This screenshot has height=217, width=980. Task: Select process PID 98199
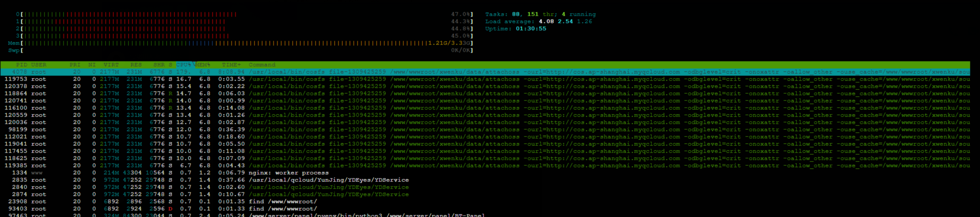[x=485, y=129]
